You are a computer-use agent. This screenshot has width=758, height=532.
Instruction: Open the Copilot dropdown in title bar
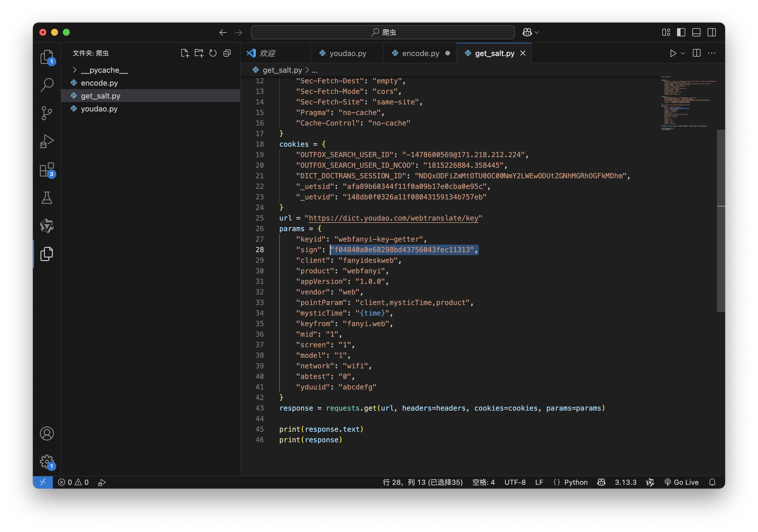tap(537, 32)
